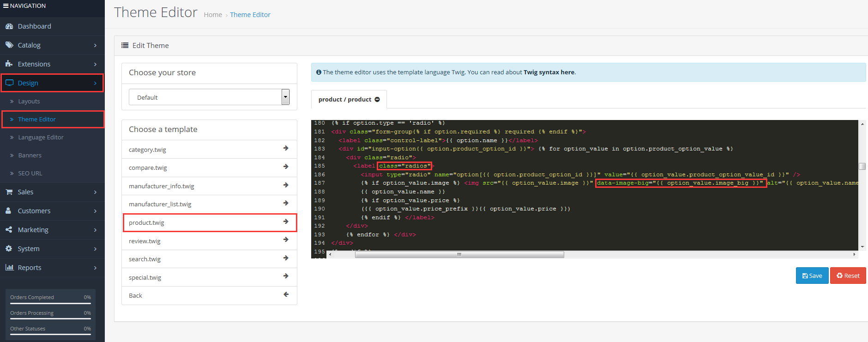Open the Default store dropdown
The width and height of the screenshot is (868, 342).
pyautogui.click(x=209, y=97)
